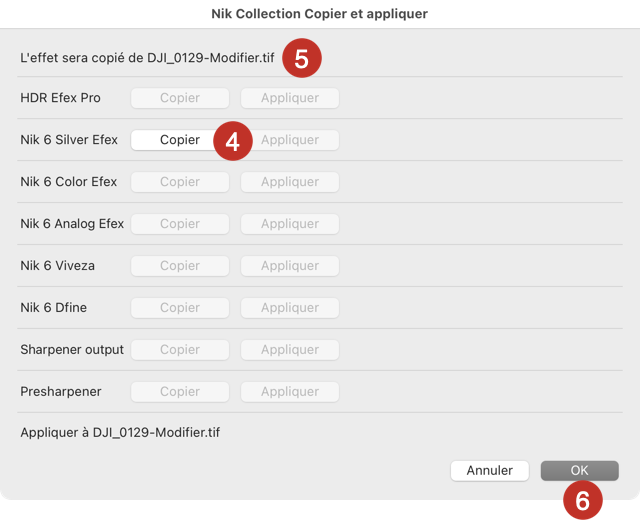
Task: Click the 'Nik 6 Silver Efex' label
Action: 69,140
